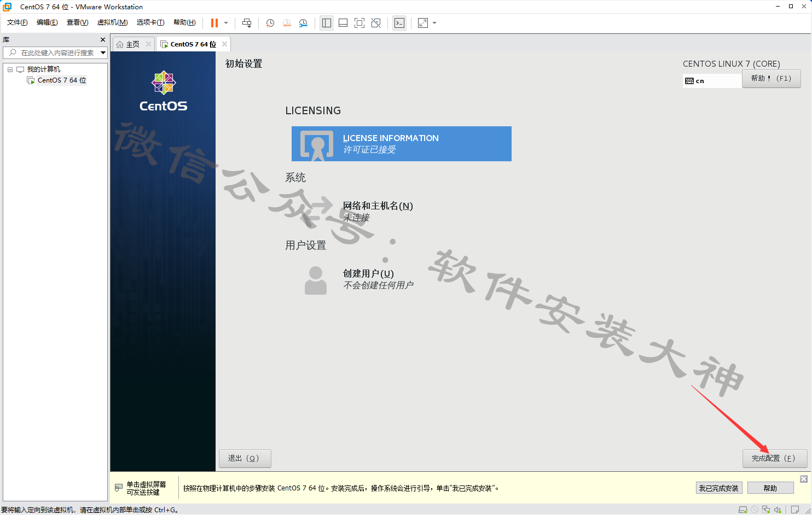
Task: Toggle the library sidebar view icon
Action: point(327,23)
